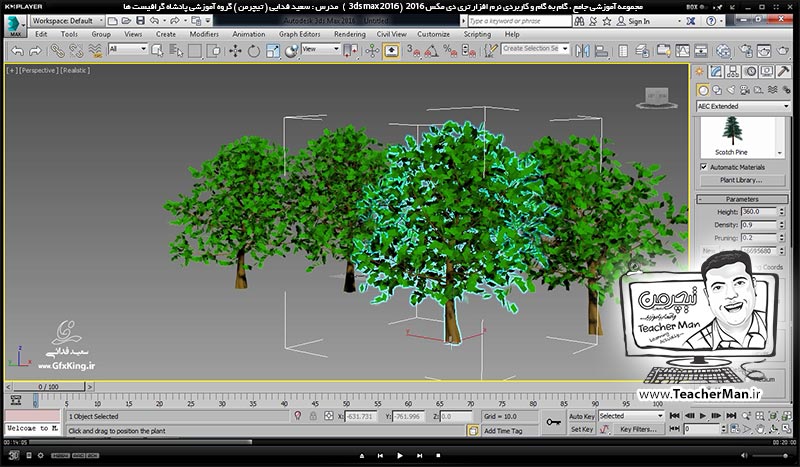The width and height of the screenshot is (800, 467).
Task: Activate the Select and Link tool
Action: click(x=57, y=51)
